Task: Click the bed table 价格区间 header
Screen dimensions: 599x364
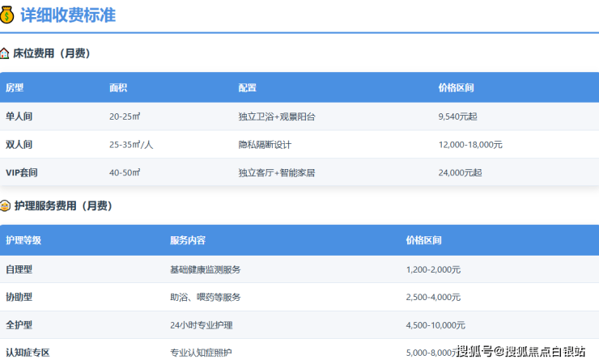Action: coord(456,87)
